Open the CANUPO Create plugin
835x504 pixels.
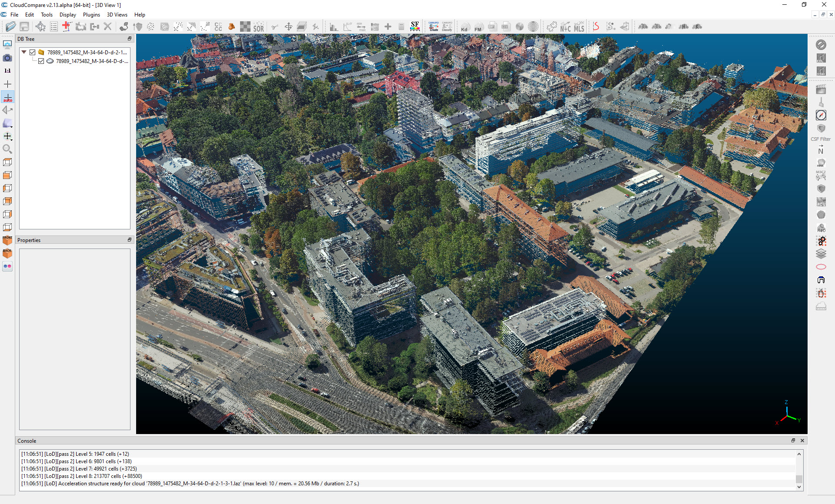[x=434, y=27]
